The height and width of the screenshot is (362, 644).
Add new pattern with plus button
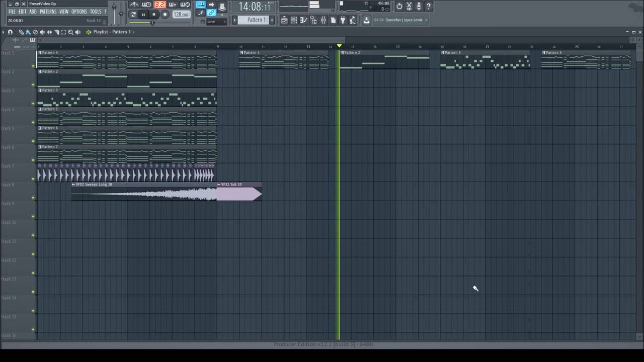click(x=272, y=20)
